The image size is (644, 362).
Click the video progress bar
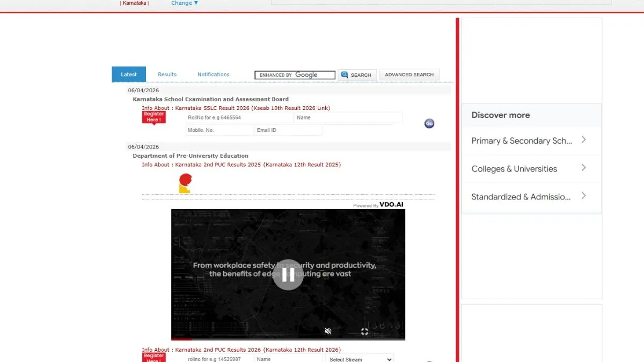coord(288,339)
